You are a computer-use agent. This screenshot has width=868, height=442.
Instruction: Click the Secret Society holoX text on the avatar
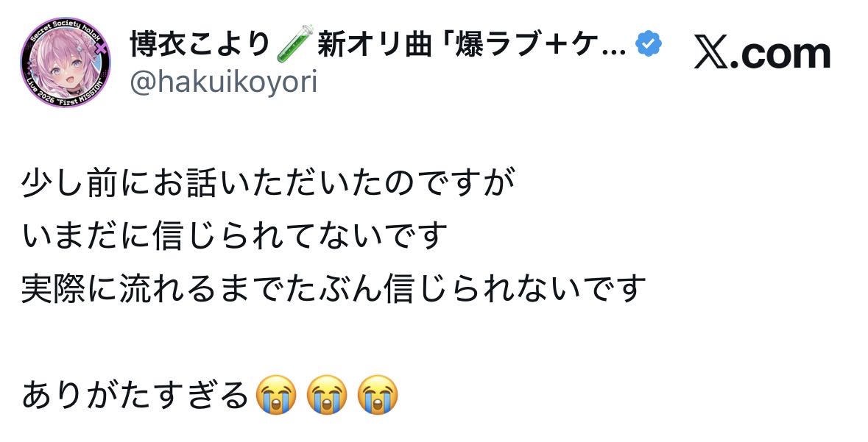pyautogui.click(x=63, y=29)
